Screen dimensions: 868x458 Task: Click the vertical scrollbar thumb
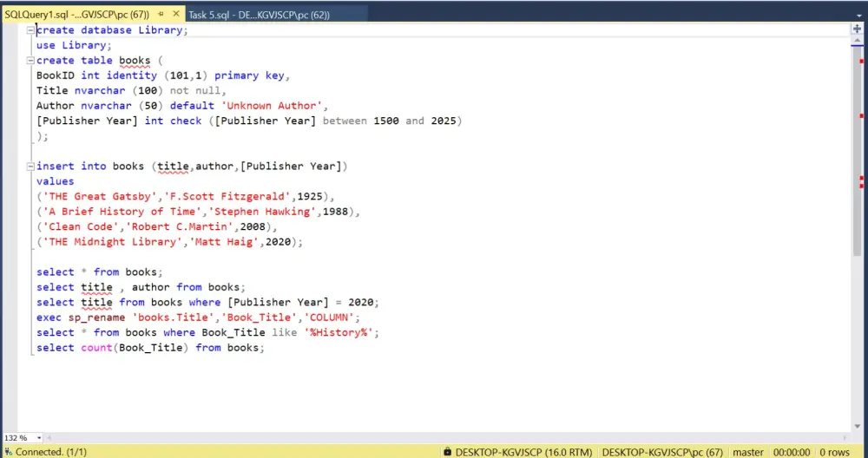tap(858, 152)
